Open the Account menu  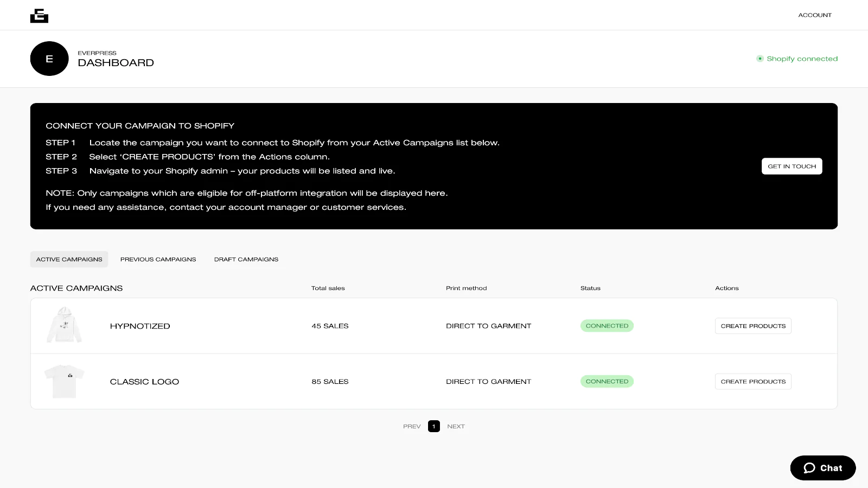tap(814, 15)
